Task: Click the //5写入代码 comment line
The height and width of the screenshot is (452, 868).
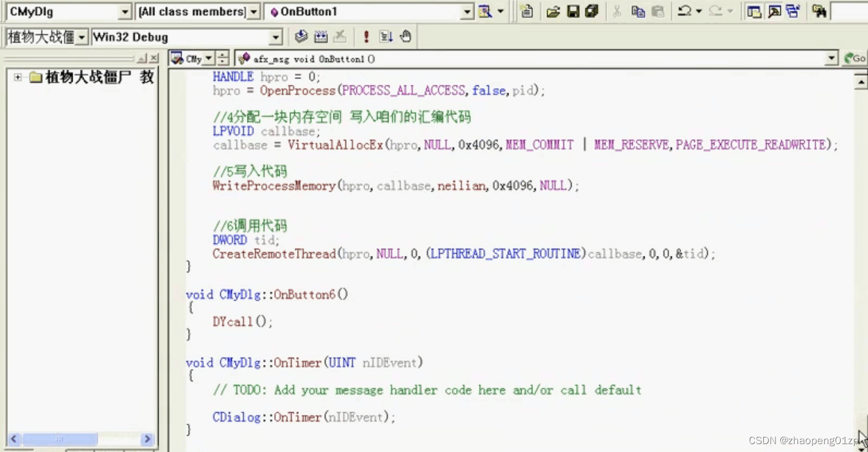Action: pyautogui.click(x=250, y=171)
